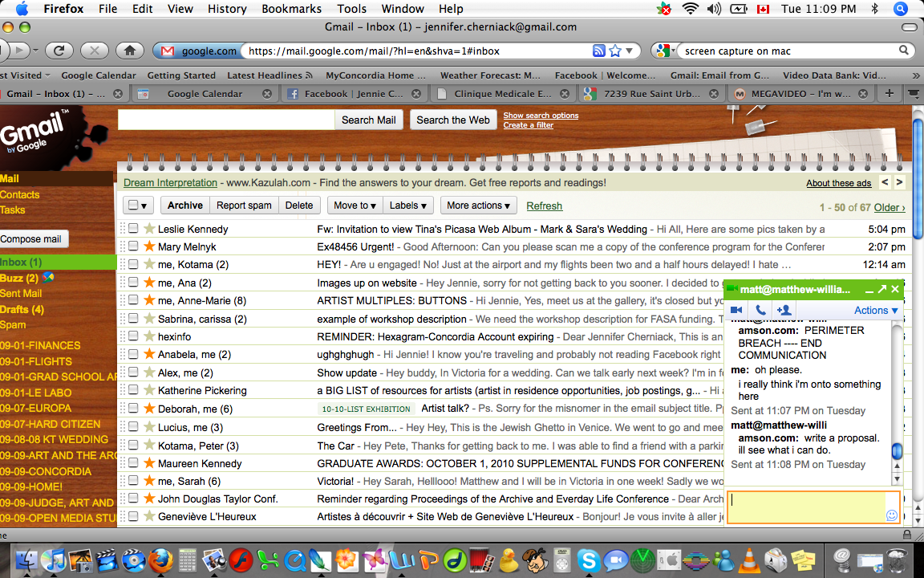Open Spotlight search in the menu bar

[x=901, y=8]
